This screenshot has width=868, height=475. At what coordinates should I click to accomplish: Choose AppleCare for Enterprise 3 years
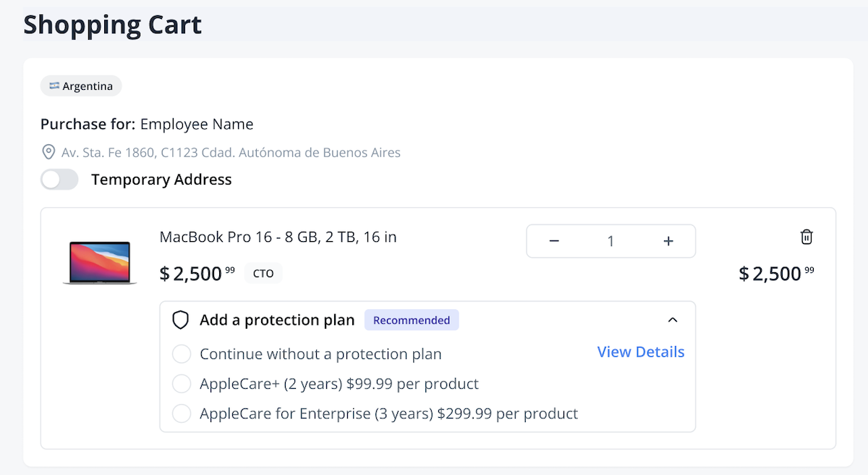[x=182, y=413]
